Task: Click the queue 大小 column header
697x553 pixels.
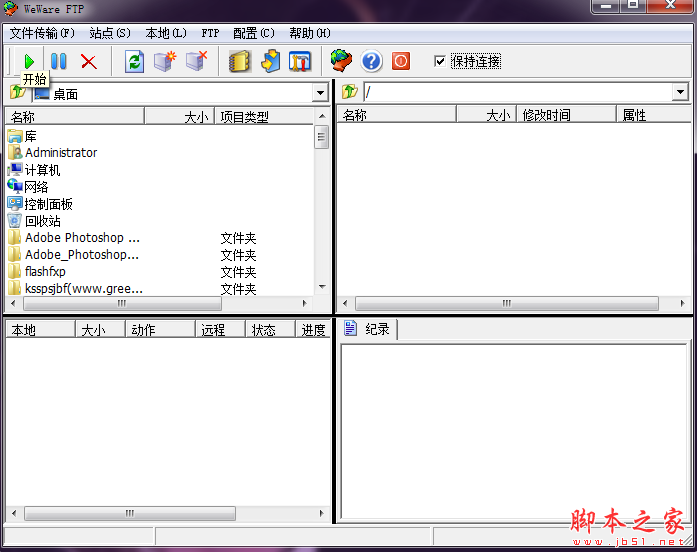Action: [100, 330]
